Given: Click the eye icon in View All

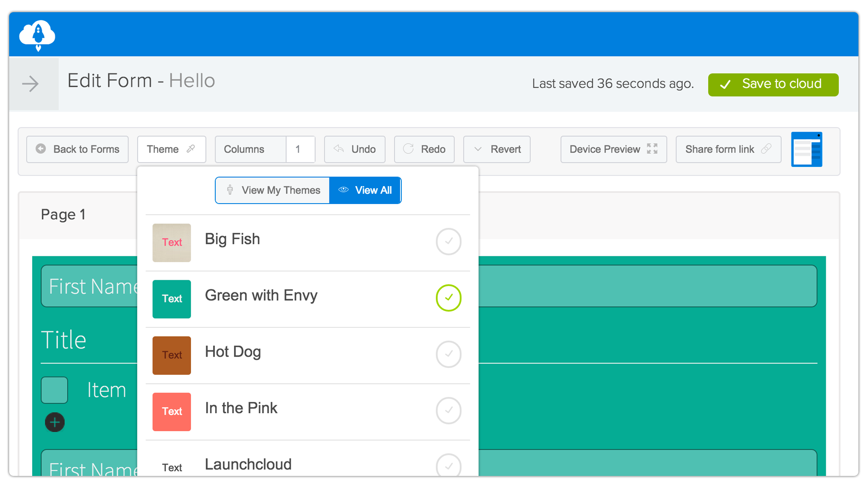Looking at the screenshot, I should coord(344,190).
